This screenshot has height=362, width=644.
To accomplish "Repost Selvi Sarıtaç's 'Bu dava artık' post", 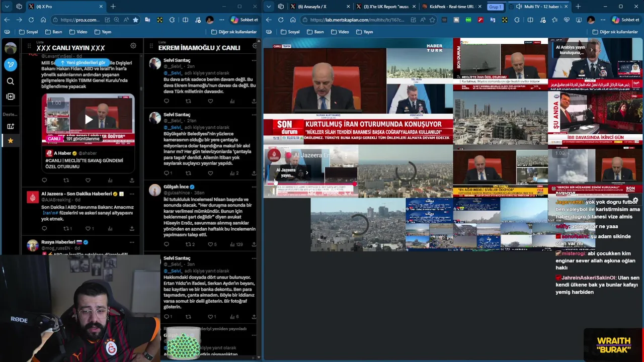I will click(188, 101).
